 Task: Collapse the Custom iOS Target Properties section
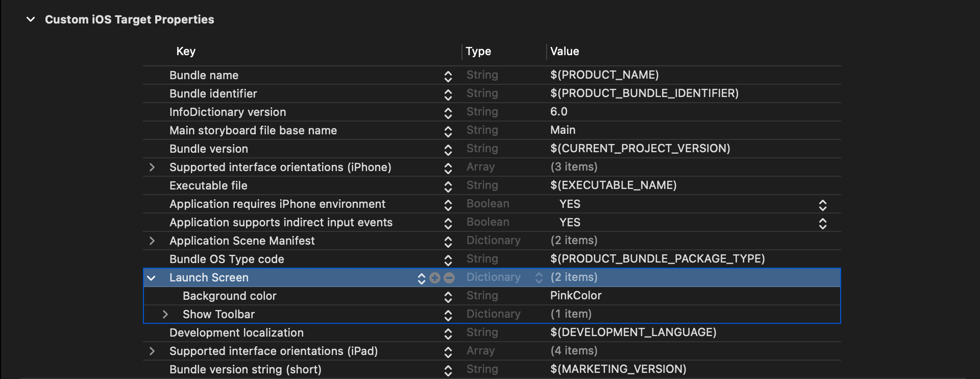click(x=31, y=19)
